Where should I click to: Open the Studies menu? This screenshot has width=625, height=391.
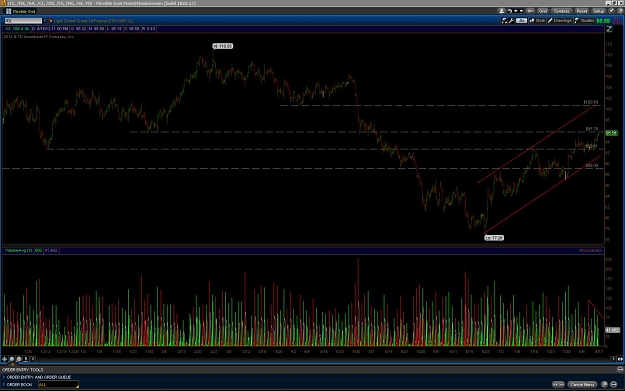point(584,21)
